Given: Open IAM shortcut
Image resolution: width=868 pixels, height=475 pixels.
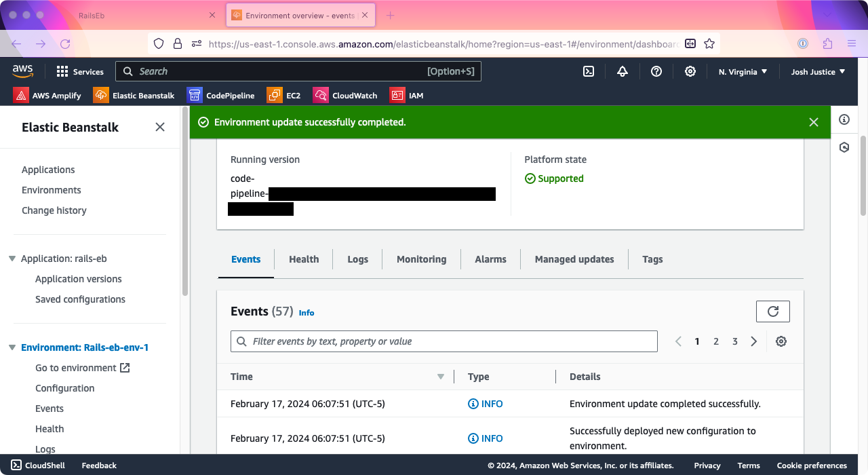Looking at the screenshot, I should coord(406,96).
